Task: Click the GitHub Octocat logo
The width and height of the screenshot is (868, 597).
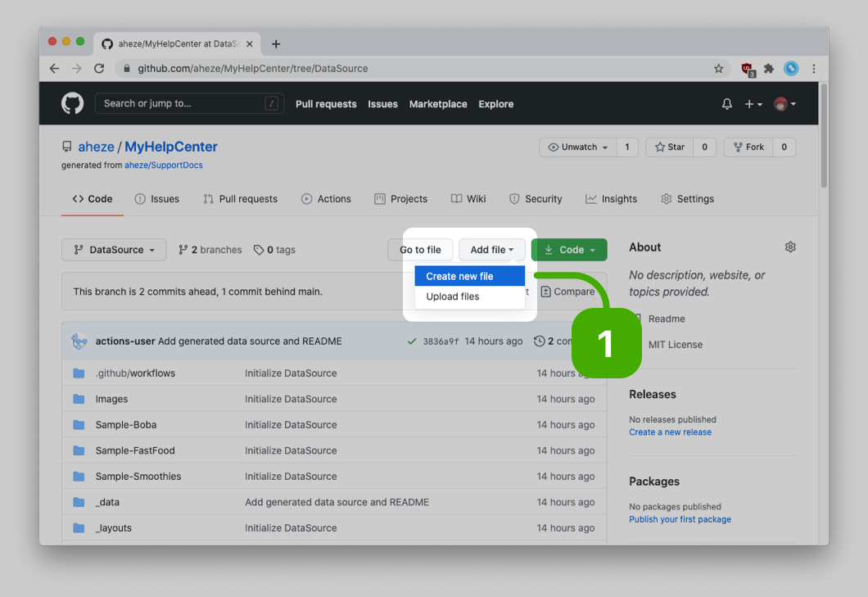Action: tap(72, 103)
